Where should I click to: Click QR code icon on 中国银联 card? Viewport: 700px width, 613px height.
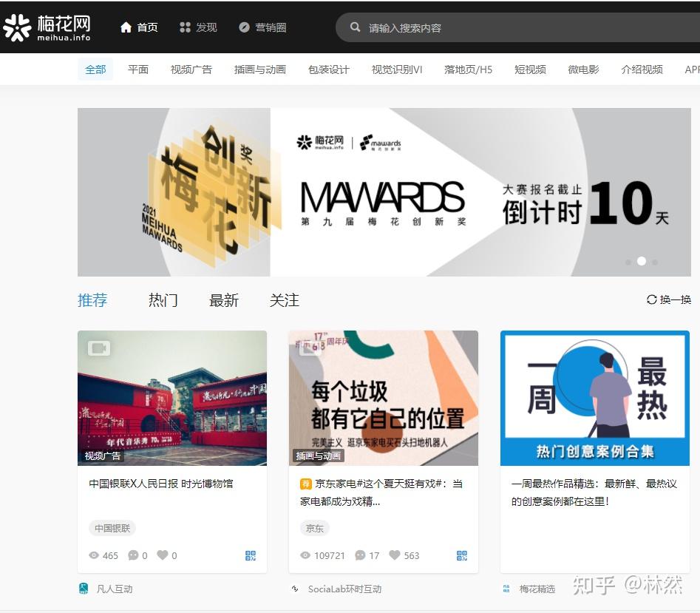coord(251,555)
